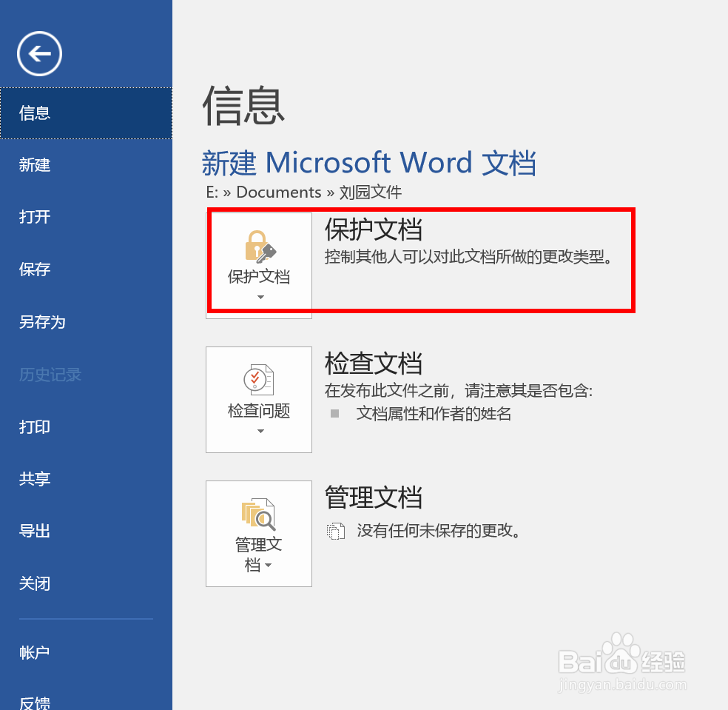The width and height of the screenshot is (728, 710).
Task: Expand the 保护文档 dropdown arrow
Action: 260,297
